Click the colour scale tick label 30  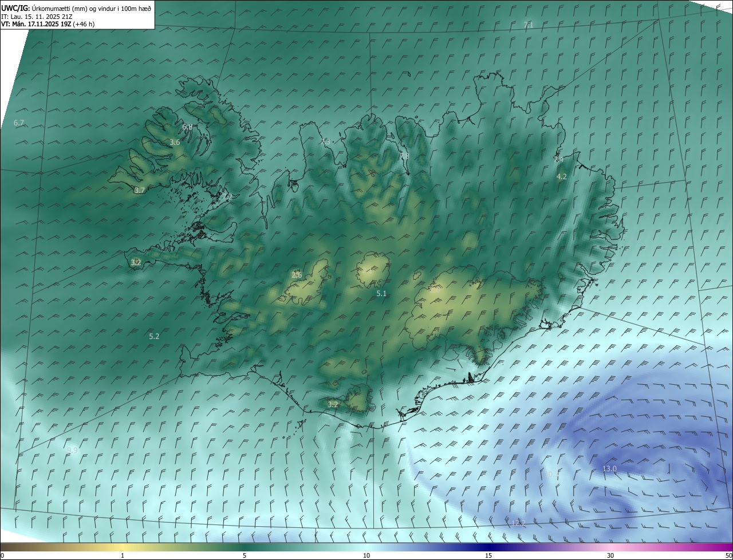pyautogui.click(x=610, y=555)
